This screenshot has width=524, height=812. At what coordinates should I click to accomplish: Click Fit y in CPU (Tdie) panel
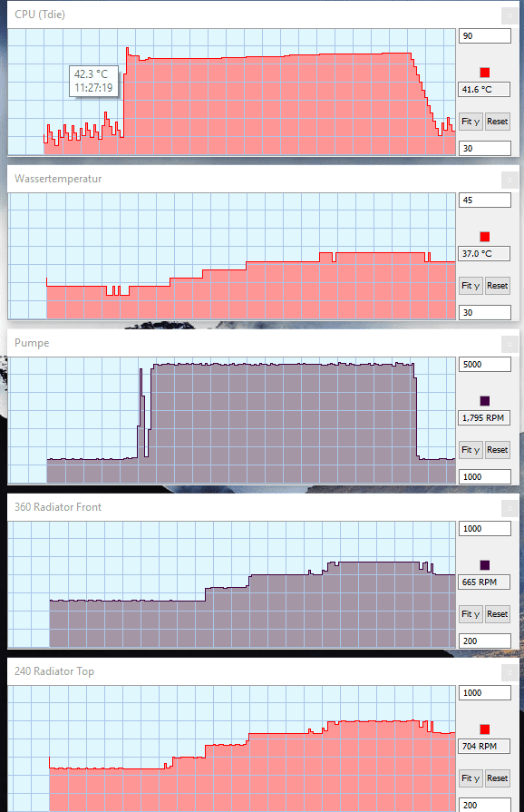point(471,122)
